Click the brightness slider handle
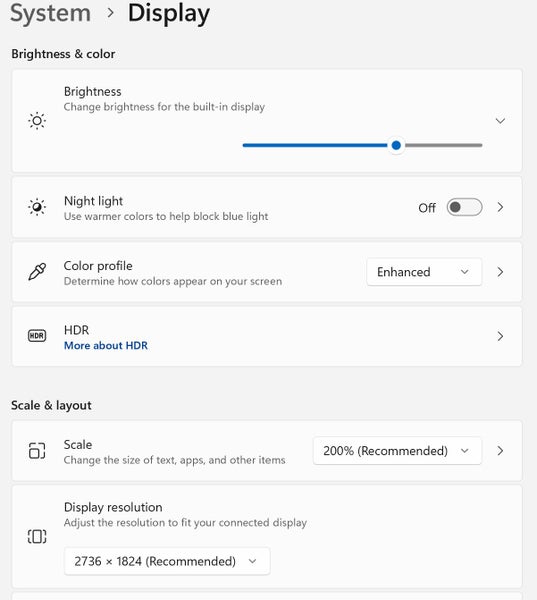537x600 pixels. click(396, 145)
